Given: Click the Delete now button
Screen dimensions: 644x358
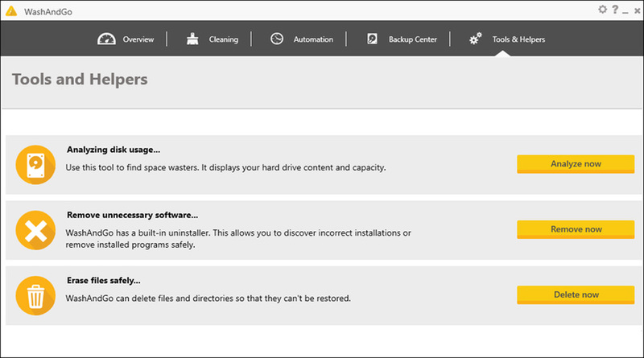Looking at the screenshot, I should (576, 294).
